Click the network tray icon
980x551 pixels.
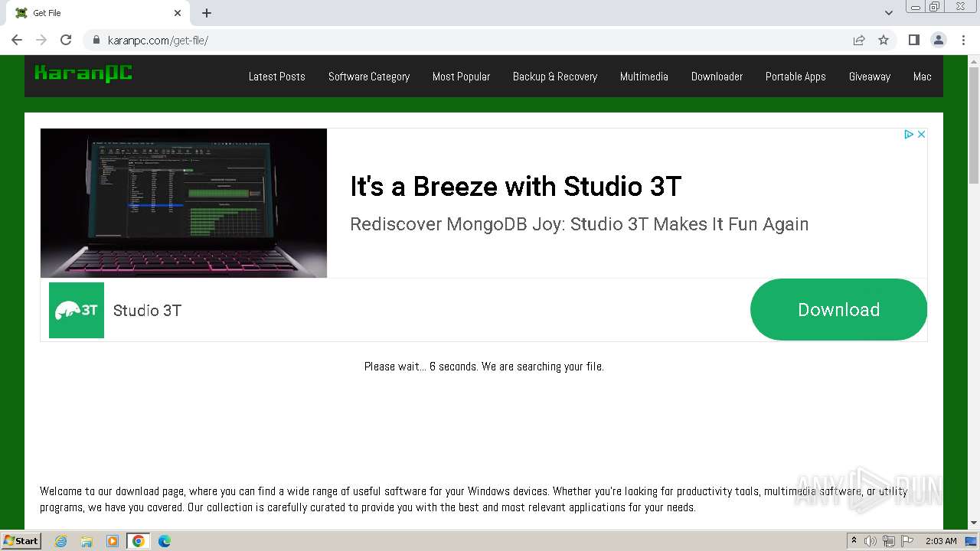point(889,541)
